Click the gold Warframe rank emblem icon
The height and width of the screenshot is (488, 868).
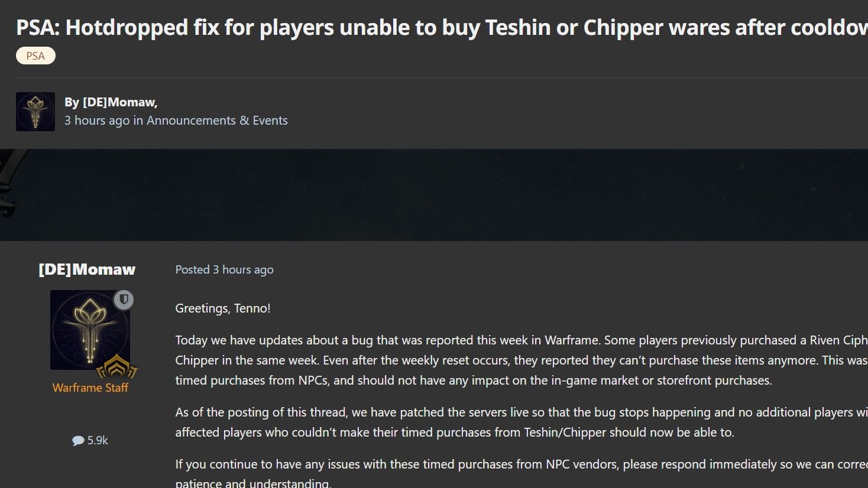pyautogui.click(x=116, y=367)
